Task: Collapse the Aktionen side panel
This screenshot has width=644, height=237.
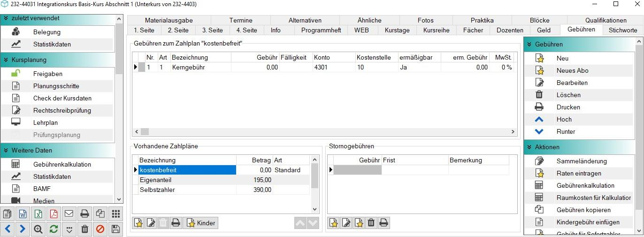Action: pos(529,147)
